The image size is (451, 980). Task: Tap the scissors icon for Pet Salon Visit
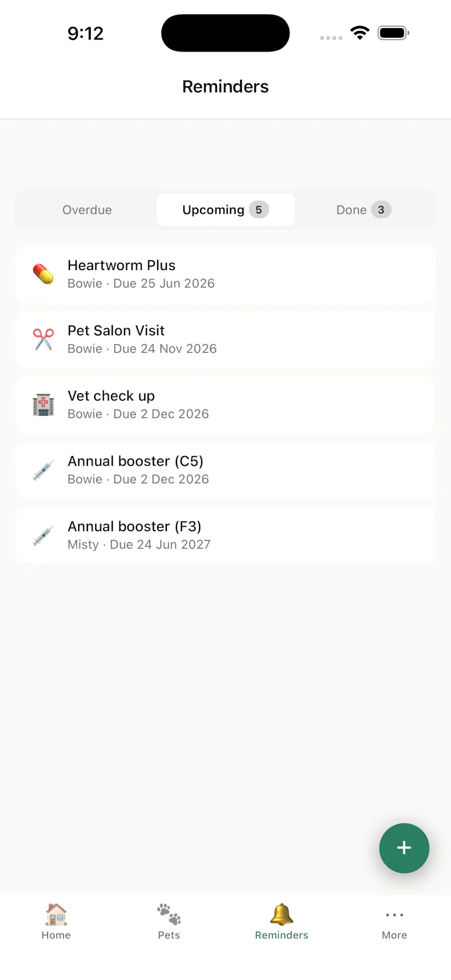(x=43, y=339)
